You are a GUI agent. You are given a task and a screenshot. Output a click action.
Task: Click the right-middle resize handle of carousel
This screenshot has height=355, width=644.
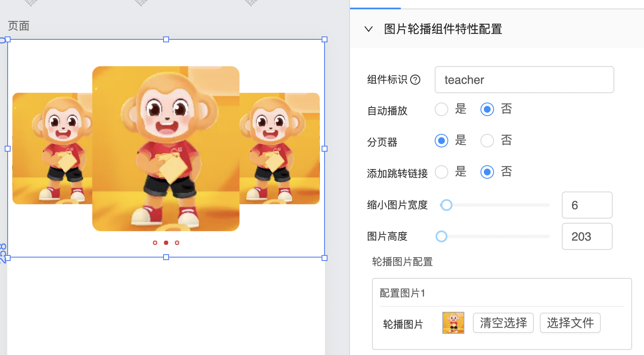[x=325, y=149]
